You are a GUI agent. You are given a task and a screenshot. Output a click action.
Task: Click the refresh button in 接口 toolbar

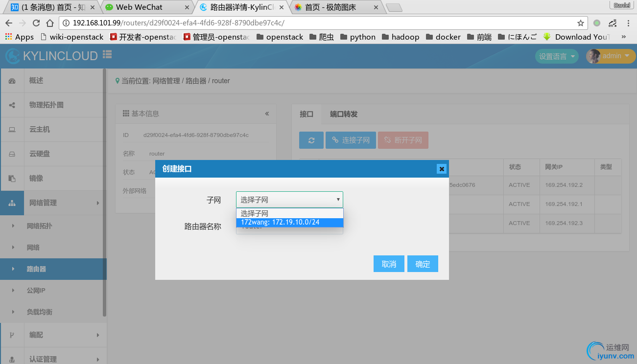(x=311, y=140)
